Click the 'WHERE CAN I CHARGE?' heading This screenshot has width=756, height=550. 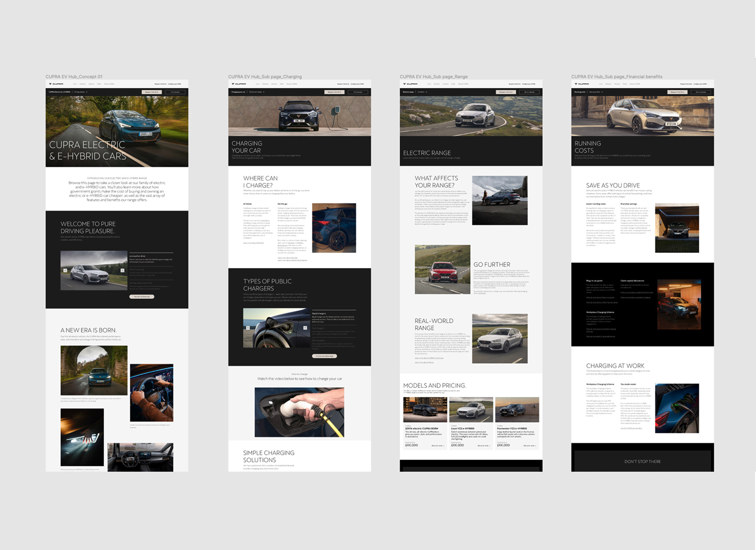tap(260, 182)
